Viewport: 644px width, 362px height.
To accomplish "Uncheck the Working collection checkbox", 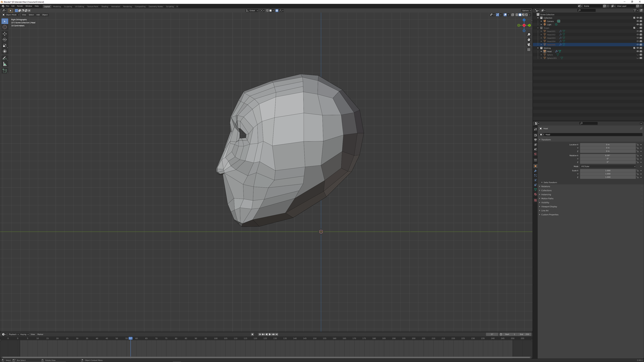I will point(634,48).
